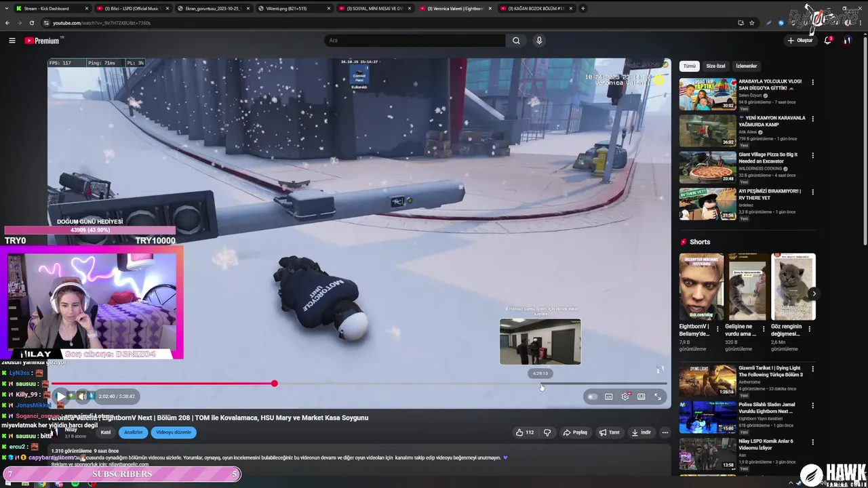Open options for Giant Village Pizza video
868x488 pixels.
(x=812, y=156)
